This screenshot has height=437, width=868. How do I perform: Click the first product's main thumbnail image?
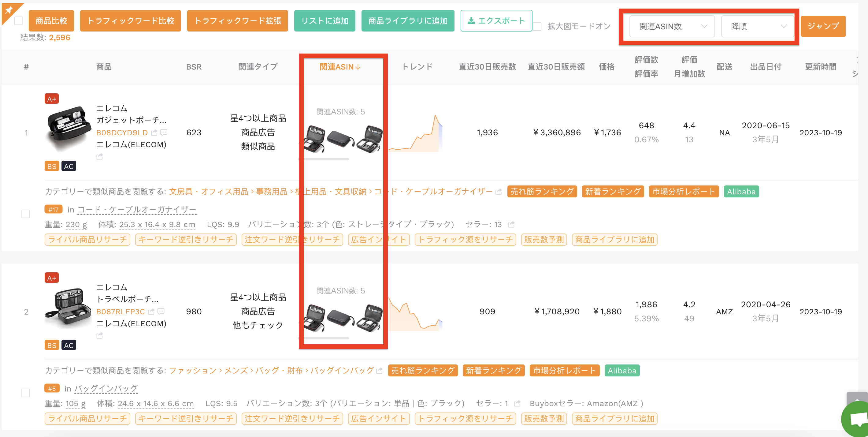[69, 129]
